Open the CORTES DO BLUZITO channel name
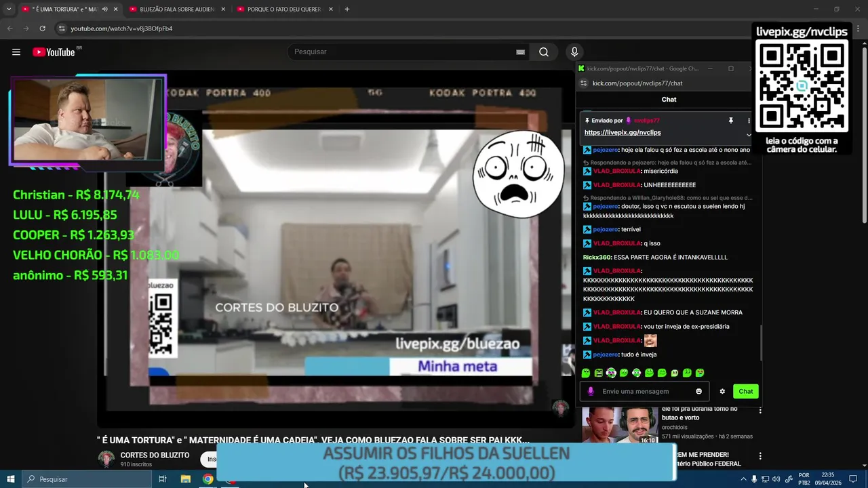 point(155,455)
